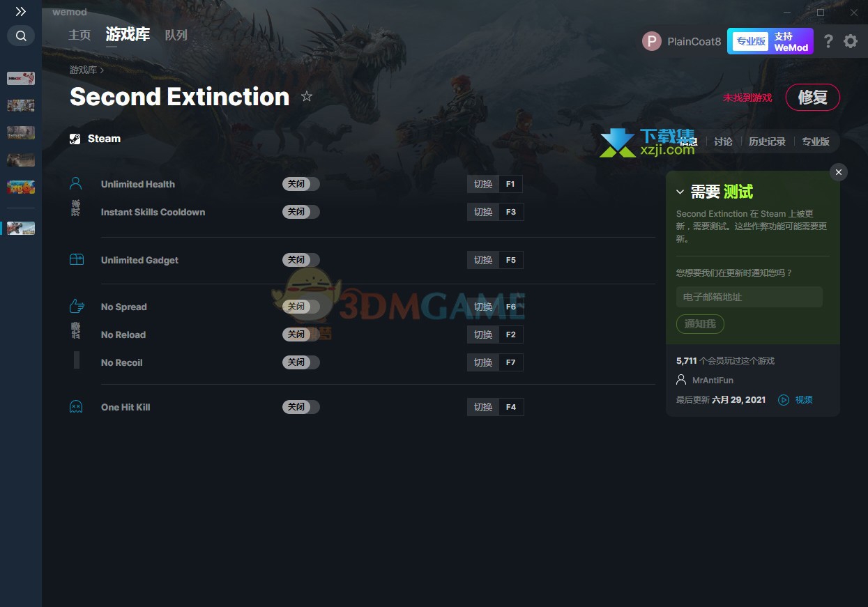Switch on One Hit Kill
This screenshot has height=607, width=868.
tap(301, 407)
